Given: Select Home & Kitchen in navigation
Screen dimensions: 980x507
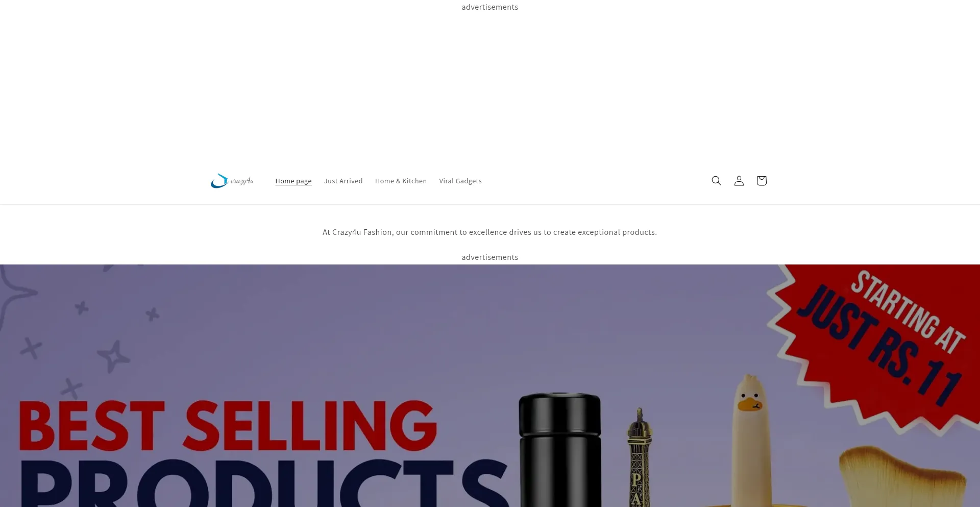Looking at the screenshot, I should click(401, 181).
